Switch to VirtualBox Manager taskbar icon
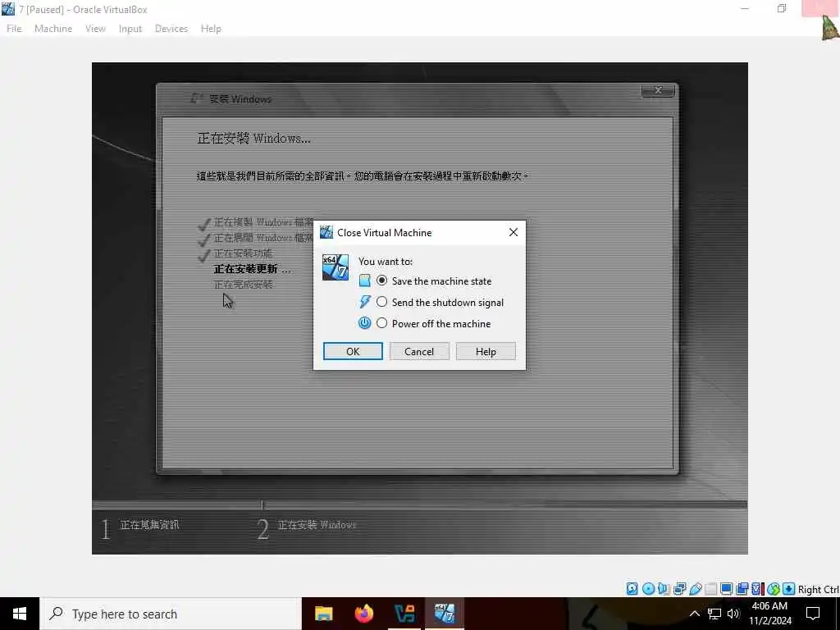Viewport: 840px width, 630px height. point(404,614)
